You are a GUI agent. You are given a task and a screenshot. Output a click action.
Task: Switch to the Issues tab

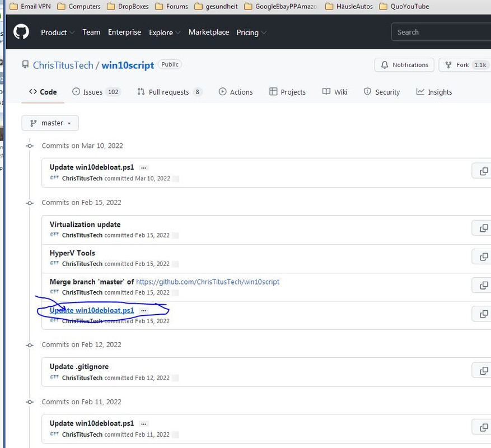point(96,92)
